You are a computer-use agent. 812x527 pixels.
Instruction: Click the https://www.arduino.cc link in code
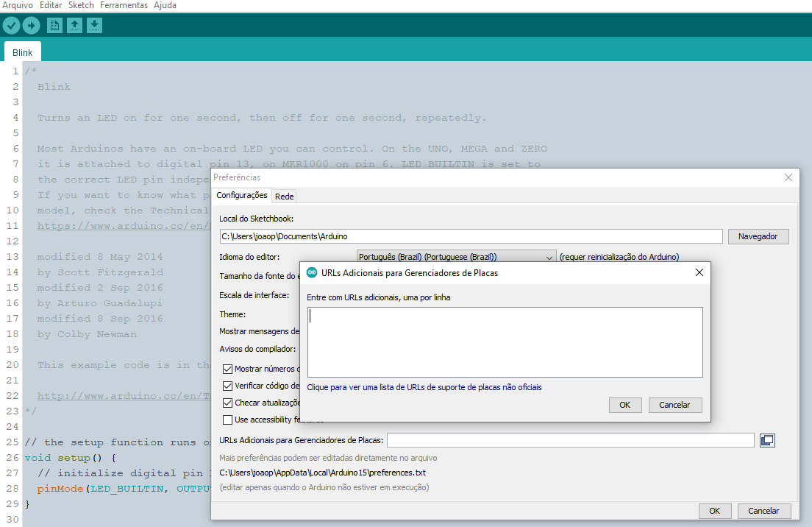click(x=124, y=226)
